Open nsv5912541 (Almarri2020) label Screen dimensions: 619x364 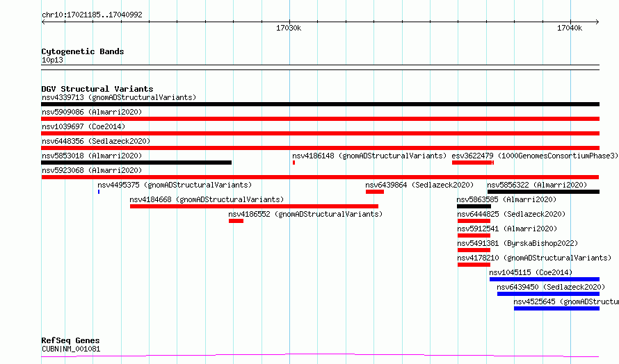coord(507,229)
